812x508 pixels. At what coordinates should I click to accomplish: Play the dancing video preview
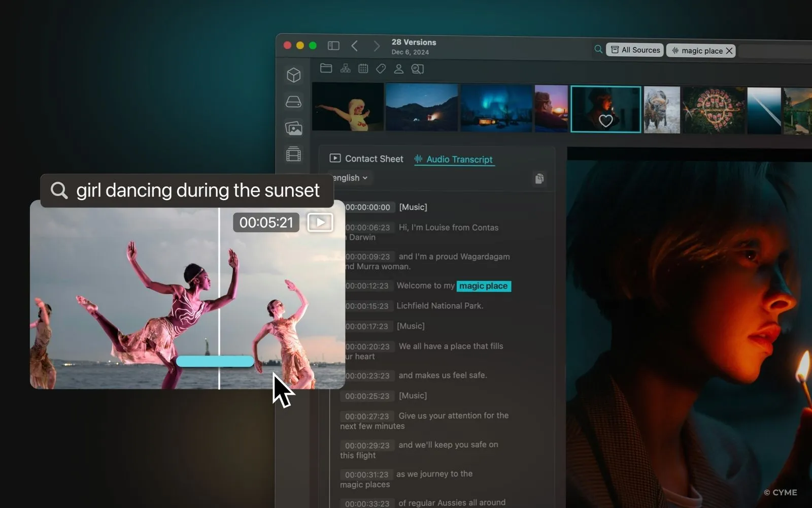pyautogui.click(x=320, y=223)
